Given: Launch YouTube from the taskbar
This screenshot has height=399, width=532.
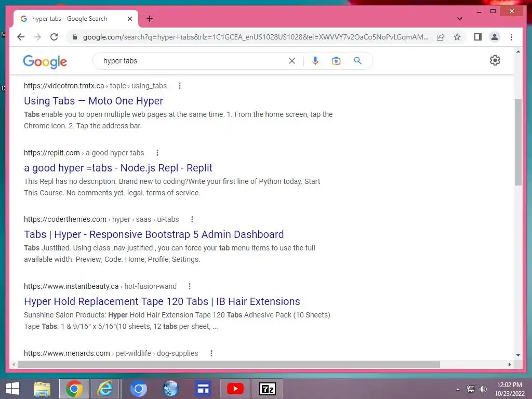Looking at the screenshot, I should (235, 389).
